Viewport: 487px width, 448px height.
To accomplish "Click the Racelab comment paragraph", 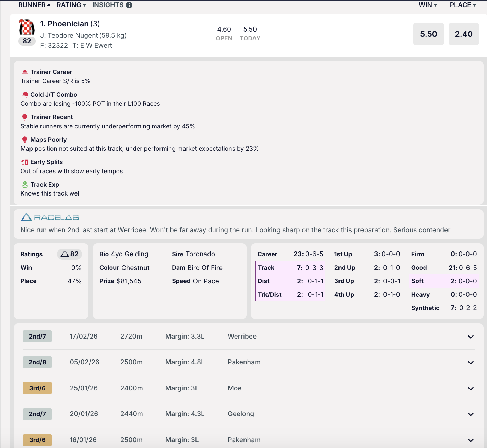I will coord(236,230).
